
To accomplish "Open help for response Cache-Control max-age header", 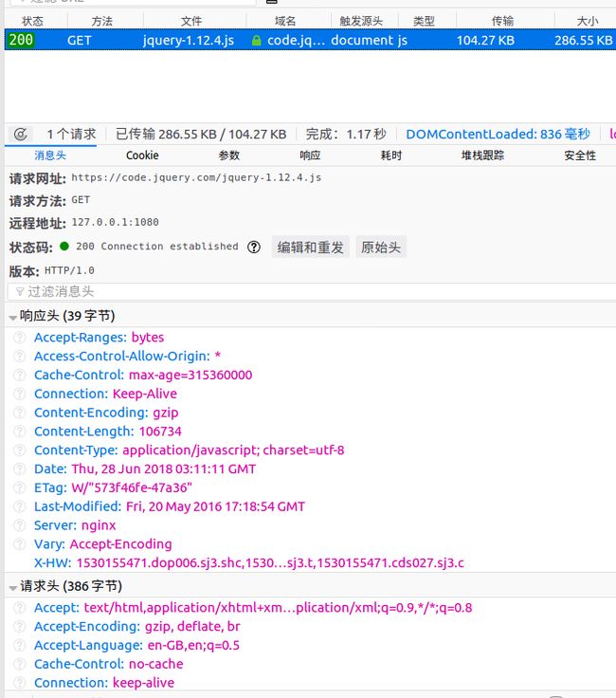I will click(20, 375).
